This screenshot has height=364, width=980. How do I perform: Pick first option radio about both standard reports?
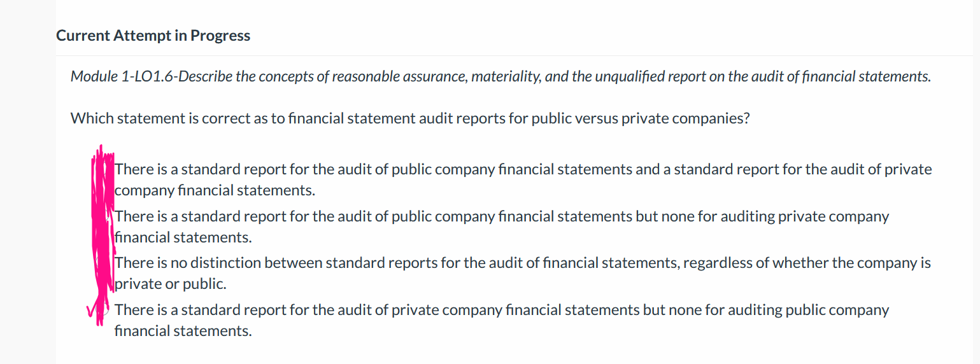pos(104,170)
